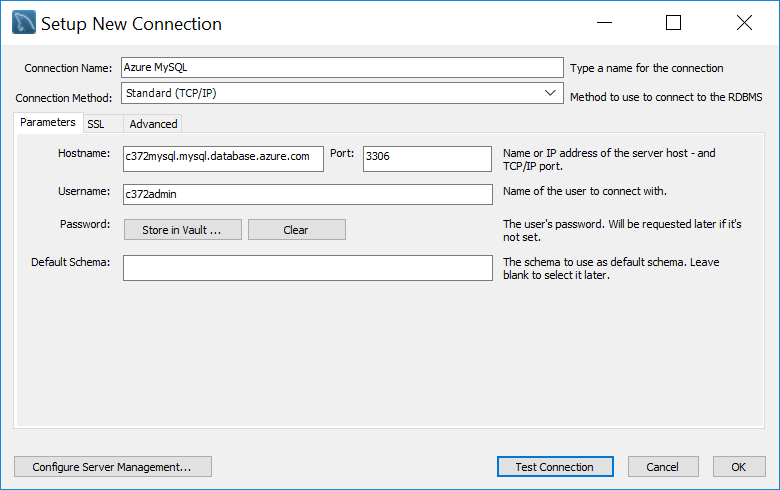
Task: Cancel the connection setup
Action: [x=663, y=467]
